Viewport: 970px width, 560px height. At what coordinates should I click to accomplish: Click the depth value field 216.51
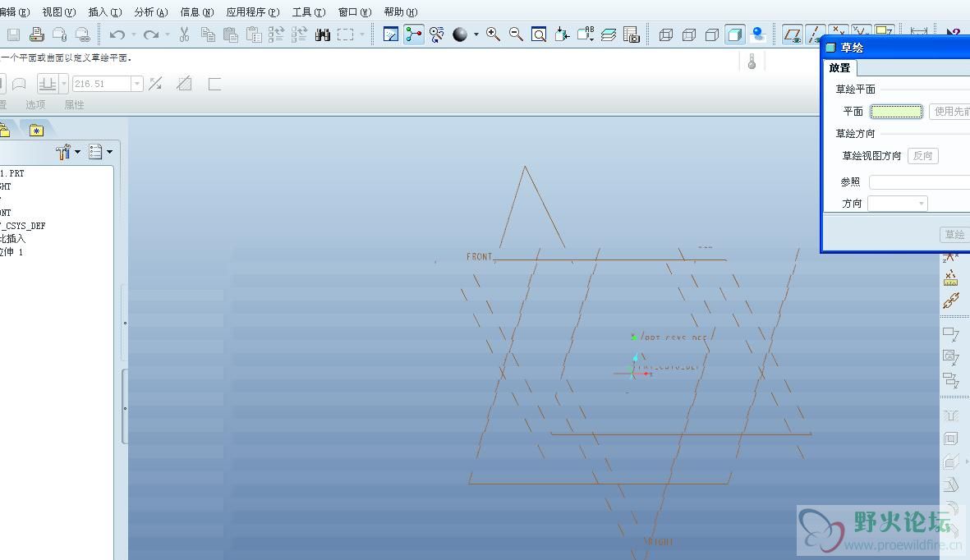pos(102,84)
